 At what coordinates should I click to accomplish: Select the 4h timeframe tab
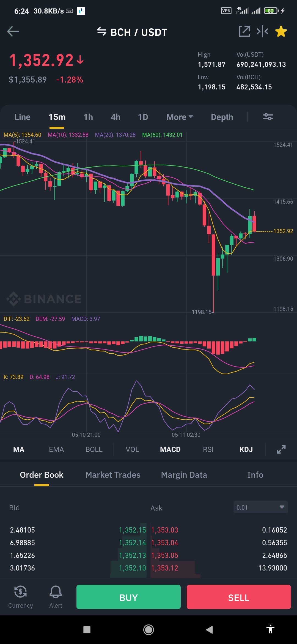(116, 117)
